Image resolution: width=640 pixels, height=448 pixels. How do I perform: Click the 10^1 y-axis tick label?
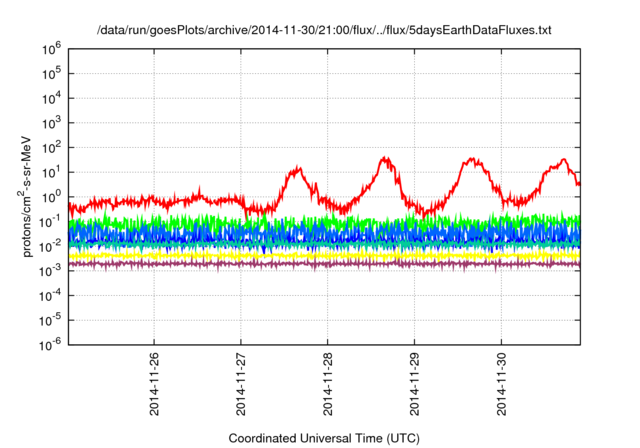point(51,172)
